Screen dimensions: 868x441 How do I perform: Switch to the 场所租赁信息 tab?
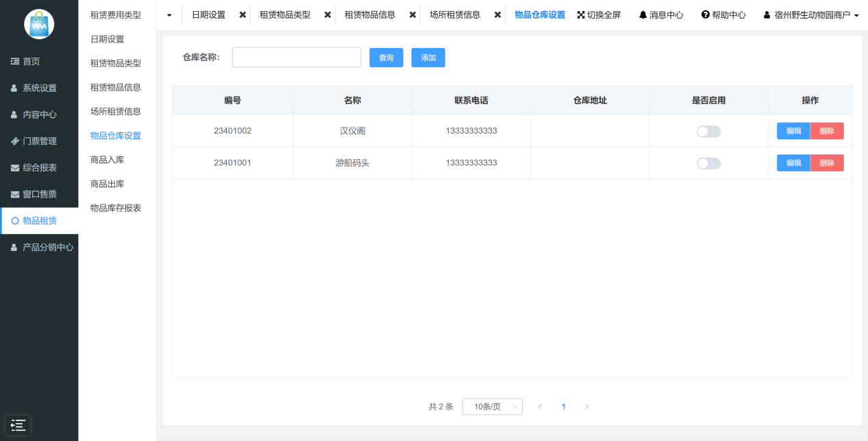tap(454, 14)
